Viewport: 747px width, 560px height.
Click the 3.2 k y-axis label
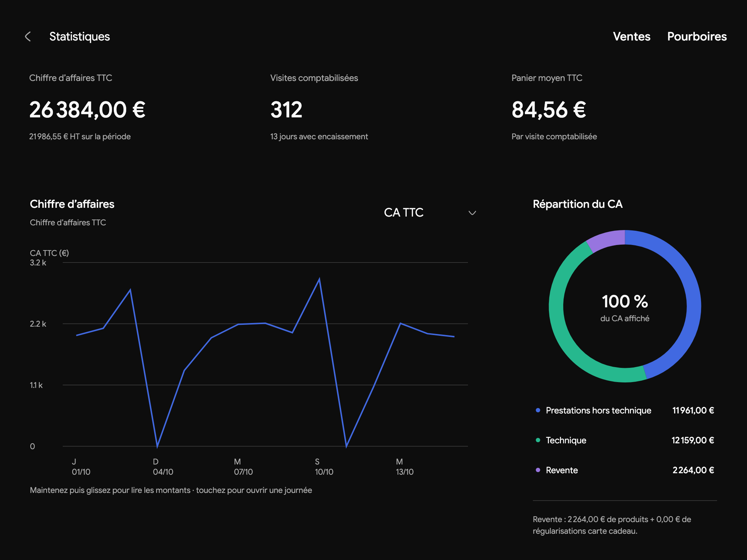(38, 263)
